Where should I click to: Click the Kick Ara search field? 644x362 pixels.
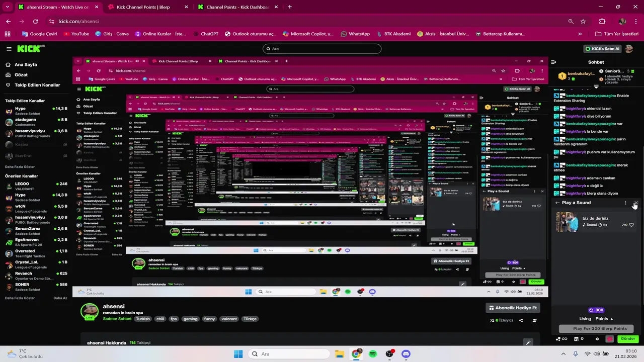[x=322, y=49]
